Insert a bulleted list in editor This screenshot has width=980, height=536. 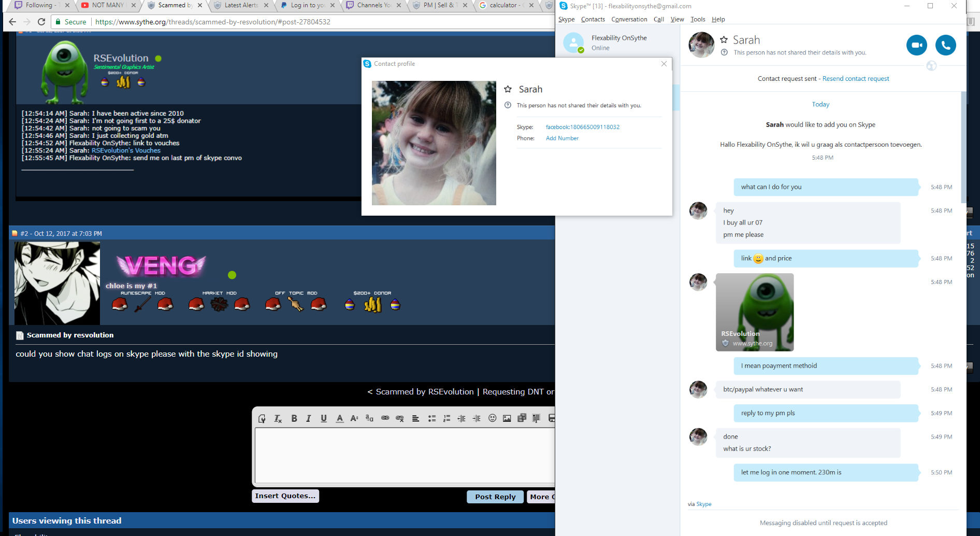[x=431, y=418]
